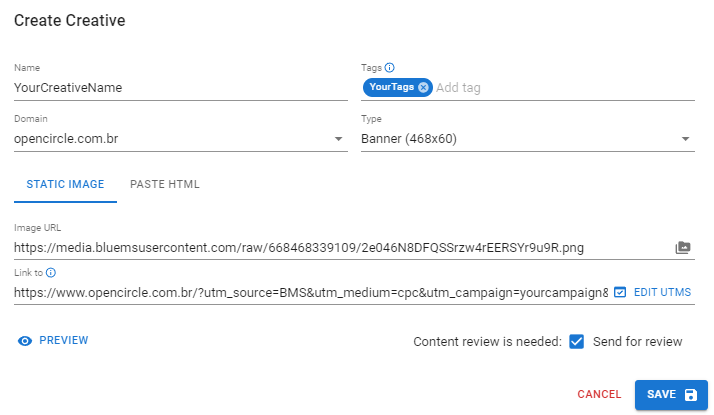Click the Cancel button
The height and width of the screenshot is (415, 714).
pyautogui.click(x=599, y=395)
